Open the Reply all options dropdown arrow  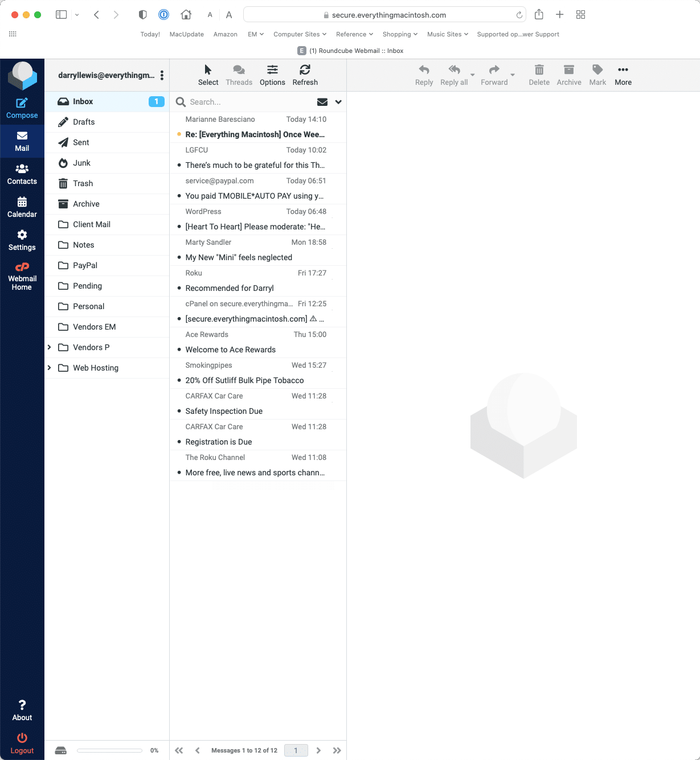(472, 75)
